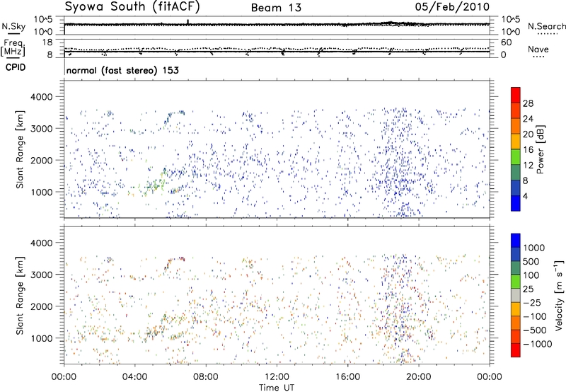Viewport: 566px width, 392px height.
Task: Click the yellow 16–20 dB Power colorbar segment
Action: point(516,141)
